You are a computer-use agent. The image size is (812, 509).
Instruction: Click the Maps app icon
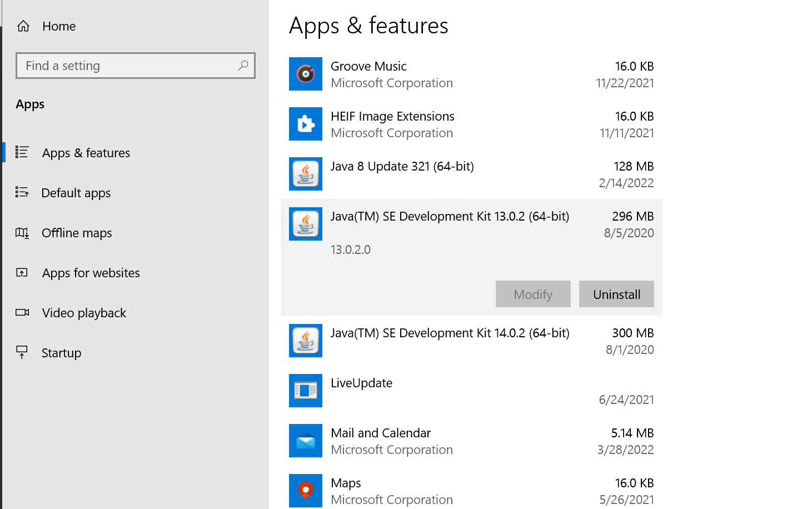coord(305,491)
